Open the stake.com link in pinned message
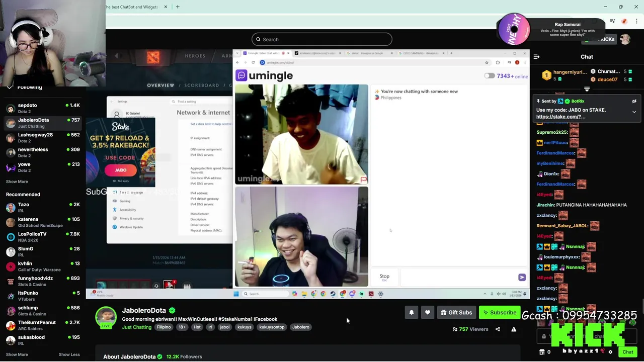This screenshot has height=362, width=644. (560, 117)
